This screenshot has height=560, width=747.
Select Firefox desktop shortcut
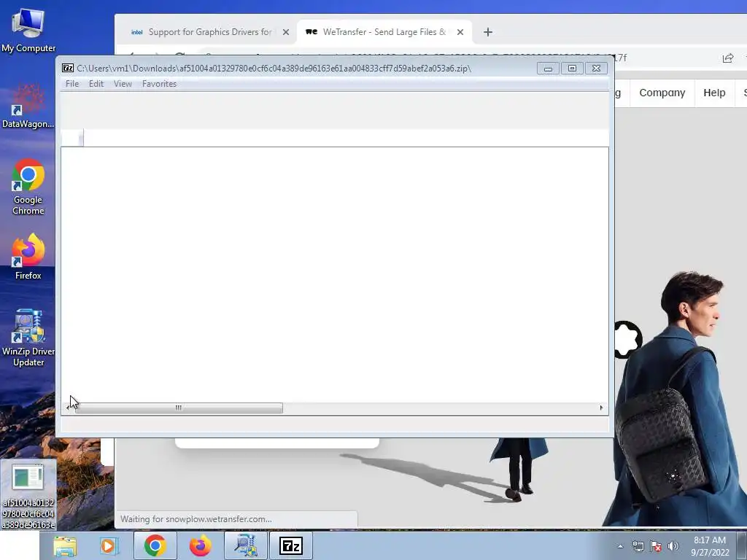tap(28, 256)
